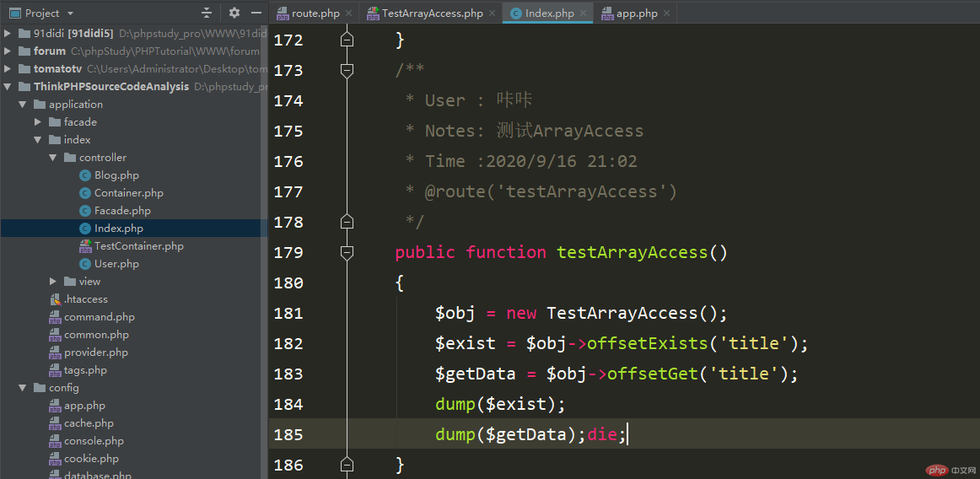Image resolution: width=980 pixels, height=479 pixels.
Task: Open tags.php in the tree
Action: pos(85,370)
